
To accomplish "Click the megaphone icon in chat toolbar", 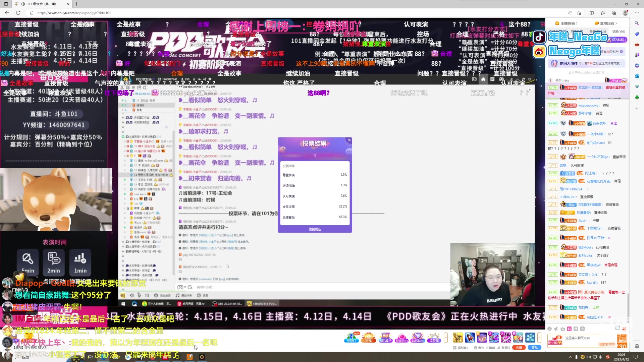I will [x=556, y=329].
